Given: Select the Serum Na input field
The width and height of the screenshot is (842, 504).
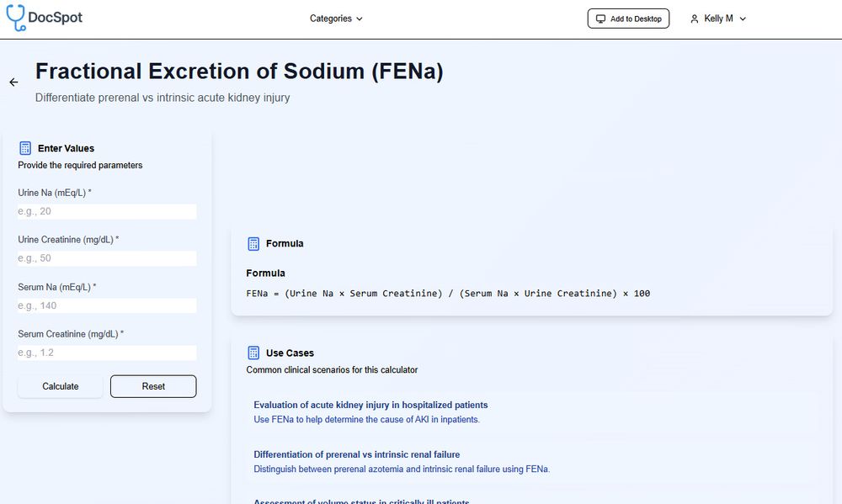Looking at the screenshot, I should 107,305.
